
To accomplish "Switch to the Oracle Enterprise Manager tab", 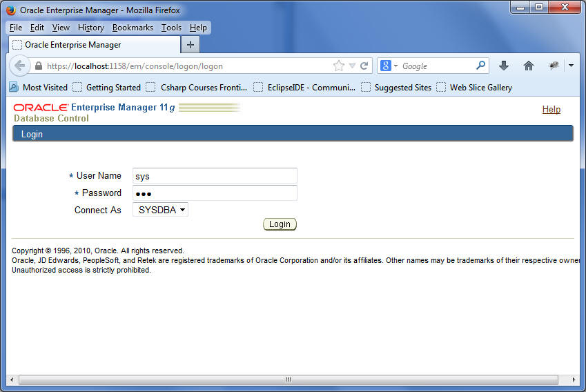I will click(x=94, y=45).
